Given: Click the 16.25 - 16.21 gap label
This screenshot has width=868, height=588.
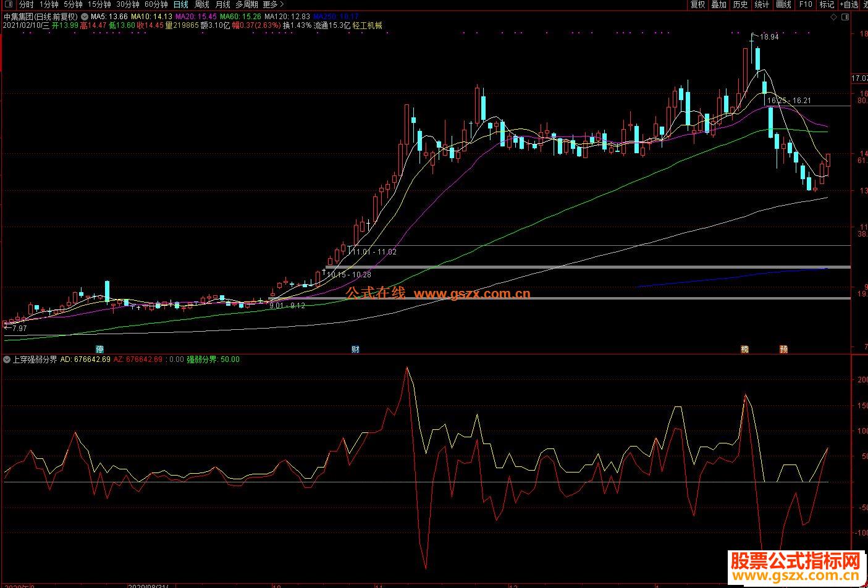Looking at the screenshot, I should (x=789, y=101).
